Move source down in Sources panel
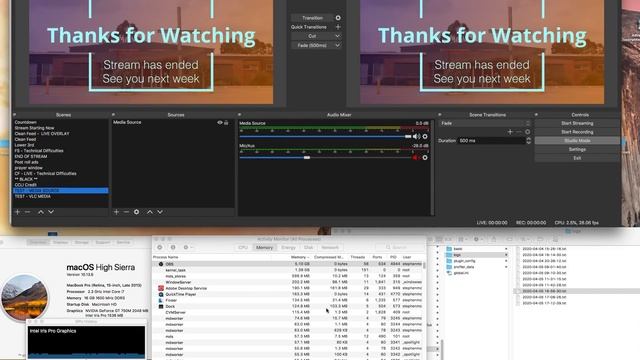Viewport: 640px width, 360px height. (x=160, y=212)
